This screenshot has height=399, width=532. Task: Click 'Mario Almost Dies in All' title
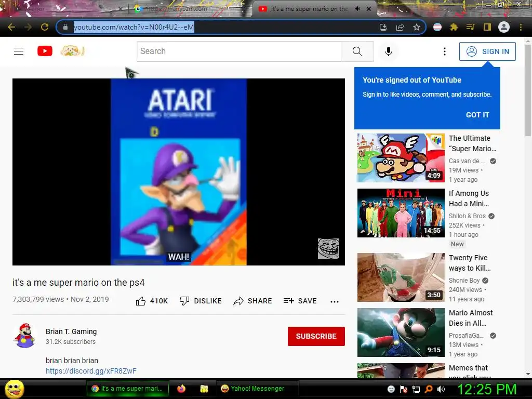(x=471, y=318)
